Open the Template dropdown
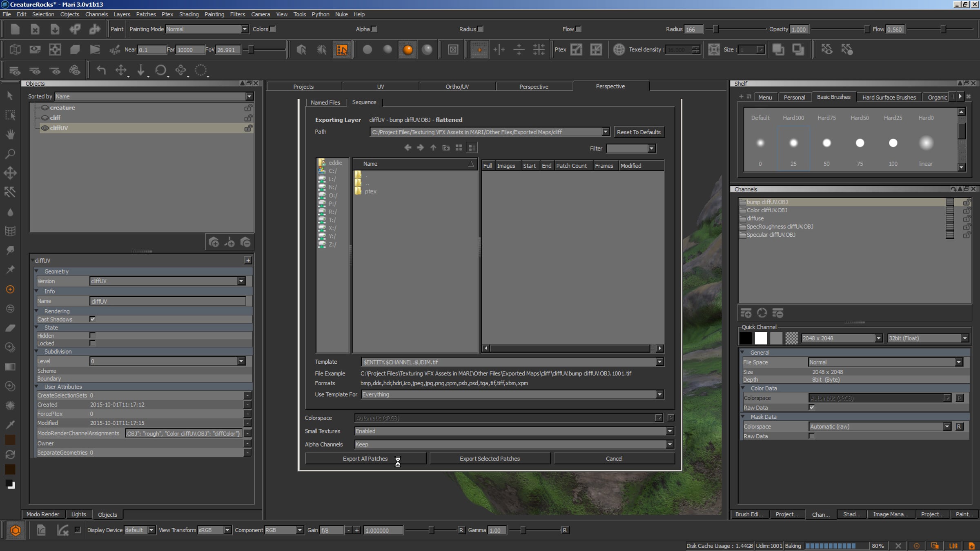Screen dimensions: 980x551 coord(659,362)
